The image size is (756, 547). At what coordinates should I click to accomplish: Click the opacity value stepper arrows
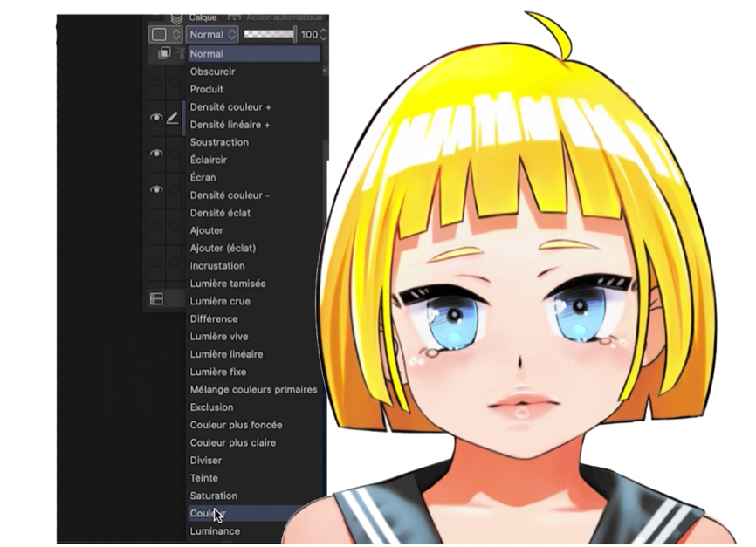pyautogui.click(x=323, y=35)
